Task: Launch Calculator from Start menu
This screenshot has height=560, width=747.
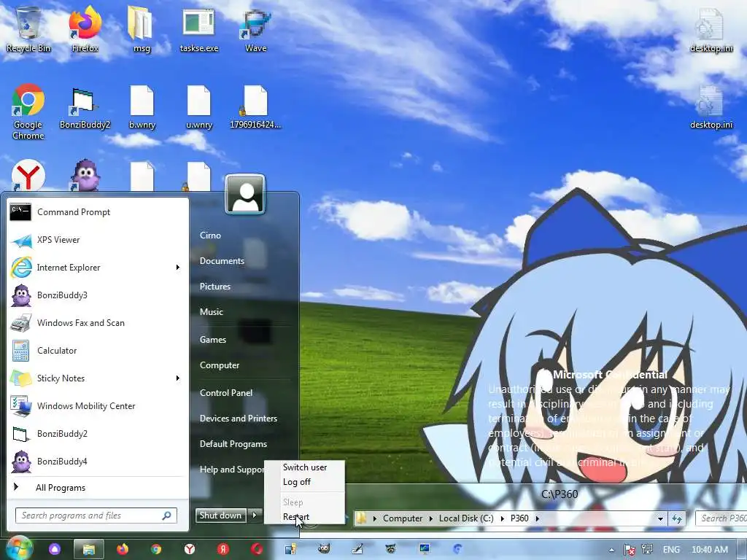Action: pos(98,351)
